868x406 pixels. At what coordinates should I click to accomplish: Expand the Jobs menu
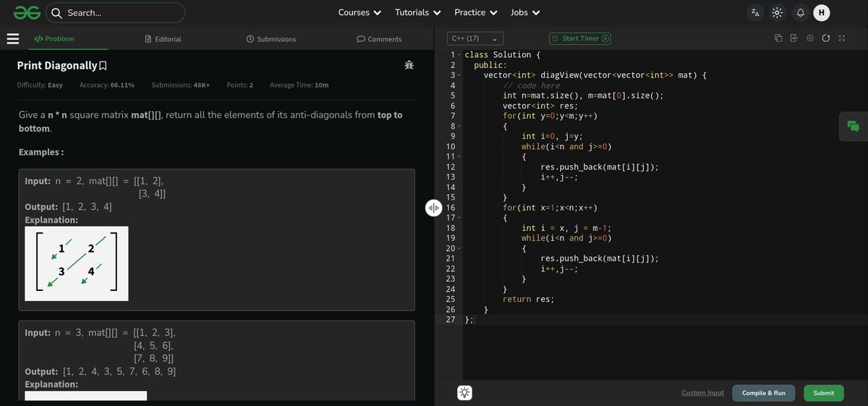(x=525, y=12)
